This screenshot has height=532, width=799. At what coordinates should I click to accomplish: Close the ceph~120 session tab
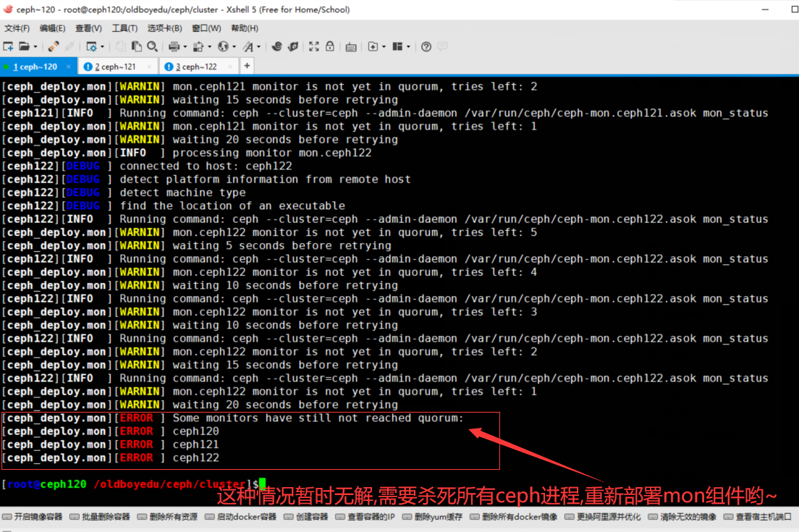[69, 67]
